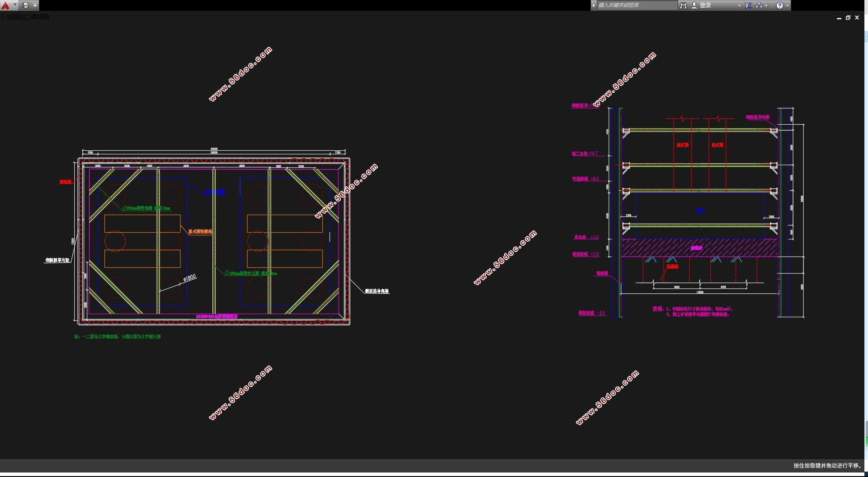Image resolution: width=868 pixels, height=477 pixels.
Task: Click the [-] viewport control
Action: (x=4, y=17)
